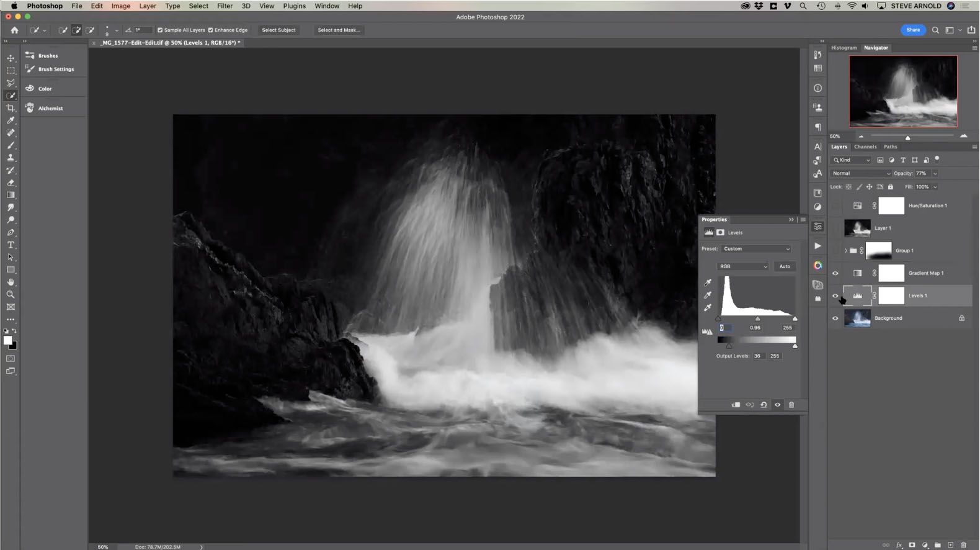This screenshot has width=980, height=550.
Task: Hide the Background layer
Action: (835, 318)
